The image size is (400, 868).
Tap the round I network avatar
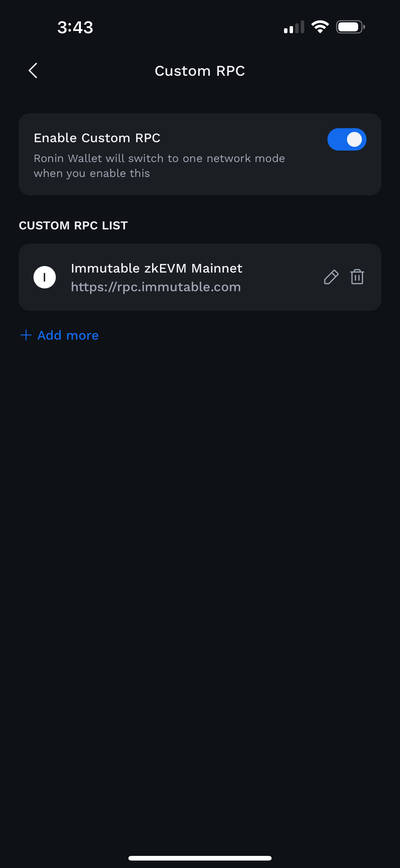(44, 277)
